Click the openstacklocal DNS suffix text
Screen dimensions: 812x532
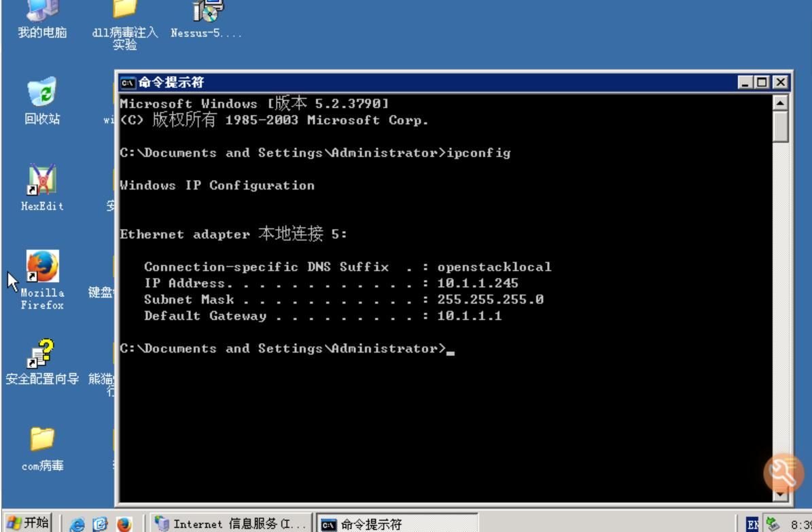[494, 267]
